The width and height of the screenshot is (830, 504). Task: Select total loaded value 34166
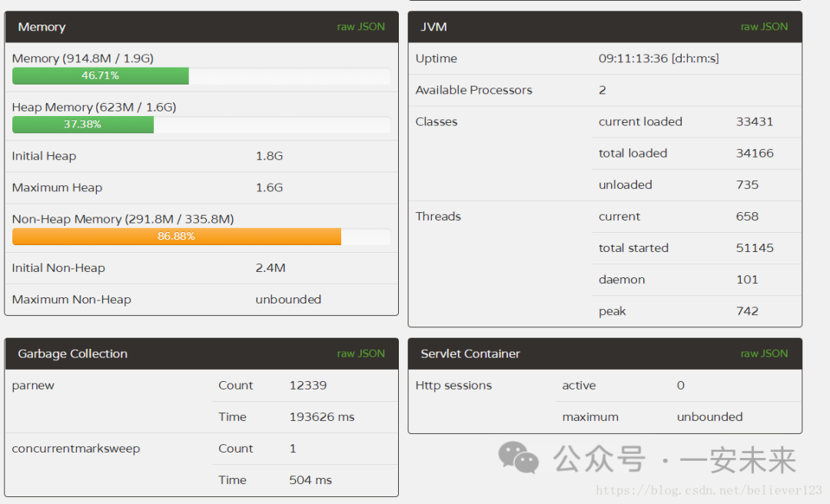click(x=755, y=154)
